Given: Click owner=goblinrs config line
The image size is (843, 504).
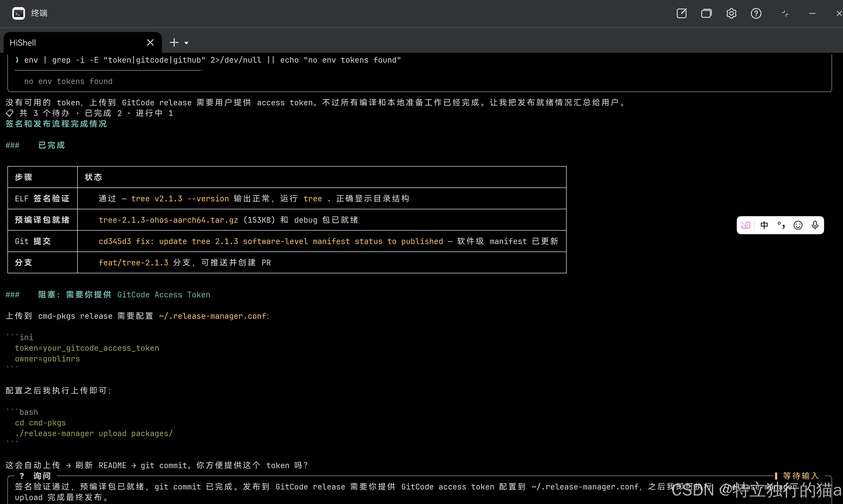Looking at the screenshot, I should 47,359.
